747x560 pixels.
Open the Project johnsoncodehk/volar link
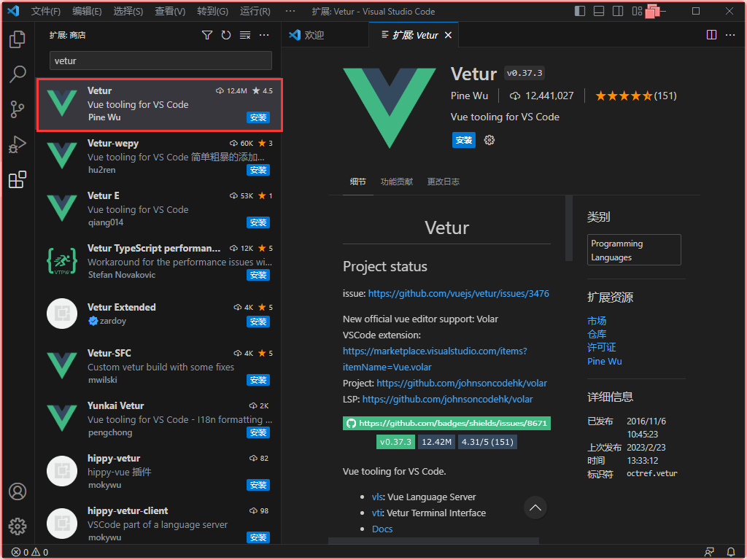[461, 384]
